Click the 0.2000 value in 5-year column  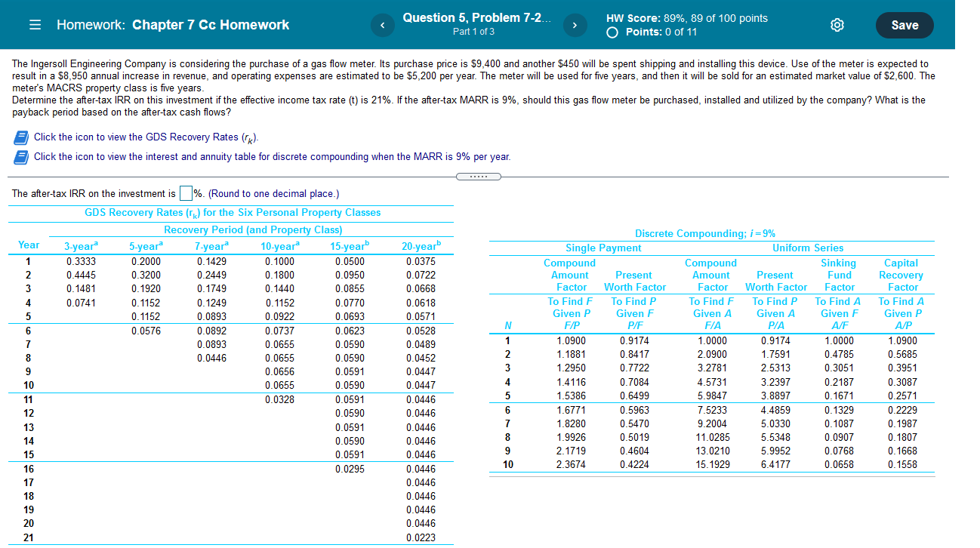click(145, 261)
